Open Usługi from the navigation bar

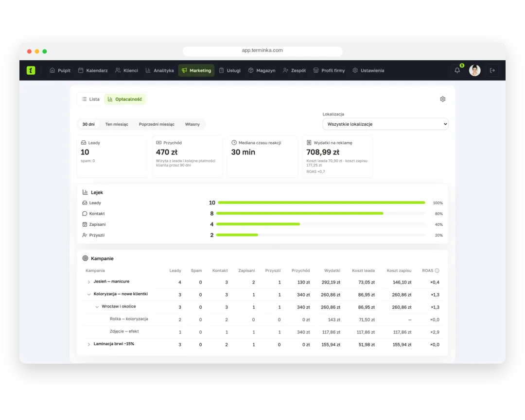tap(229, 70)
